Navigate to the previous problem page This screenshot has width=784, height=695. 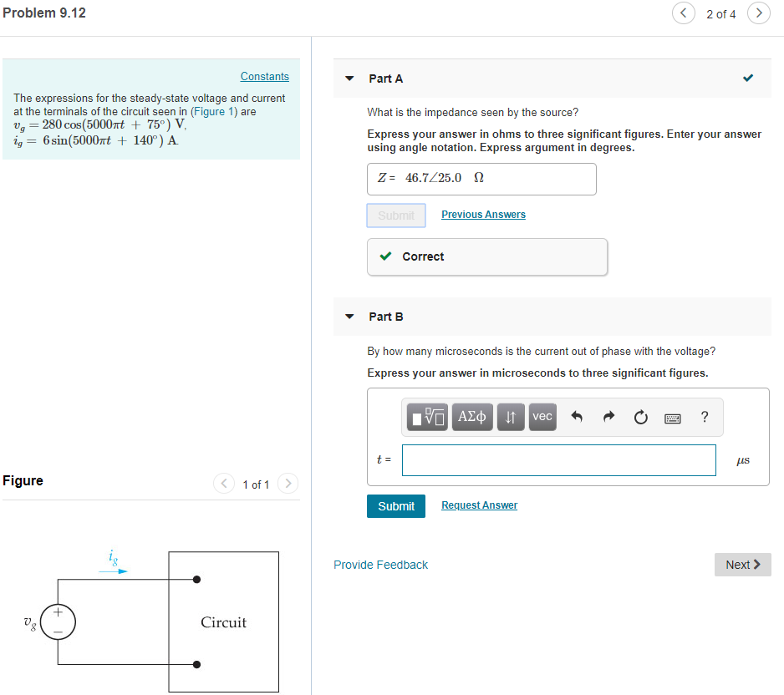pyautogui.click(x=683, y=13)
